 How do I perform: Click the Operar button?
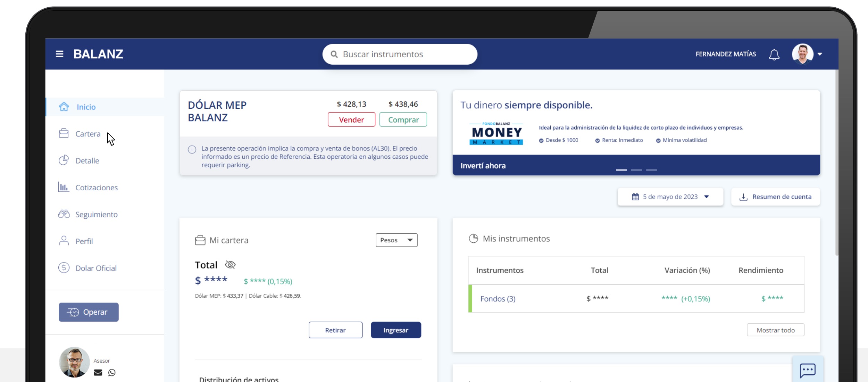click(x=89, y=312)
